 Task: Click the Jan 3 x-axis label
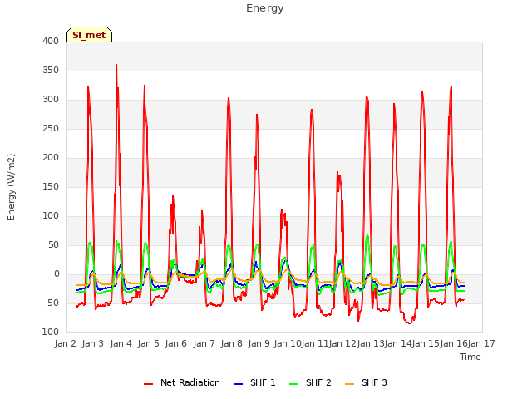[93, 343]
